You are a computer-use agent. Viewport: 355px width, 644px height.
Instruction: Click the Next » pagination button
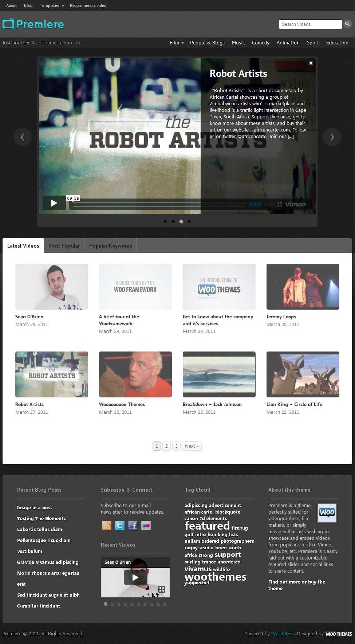(x=192, y=446)
